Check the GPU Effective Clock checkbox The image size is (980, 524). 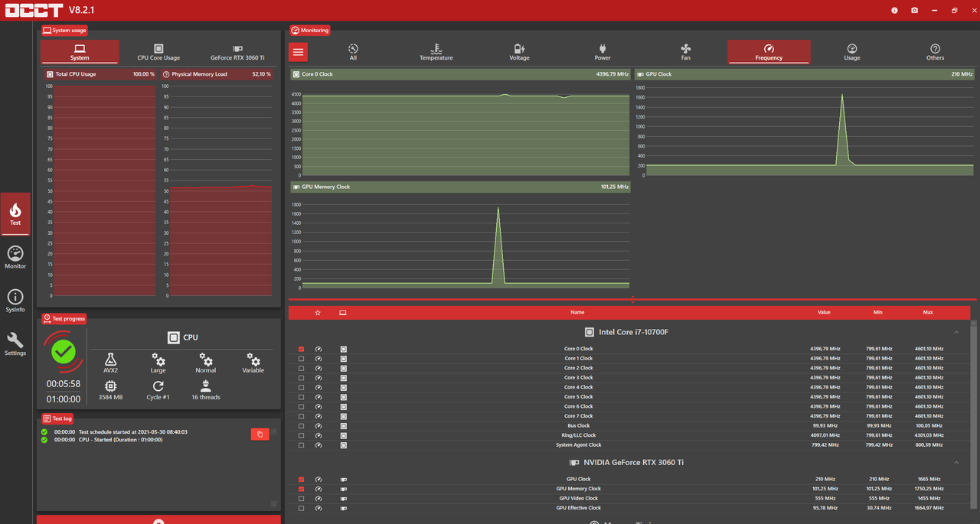(x=301, y=508)
